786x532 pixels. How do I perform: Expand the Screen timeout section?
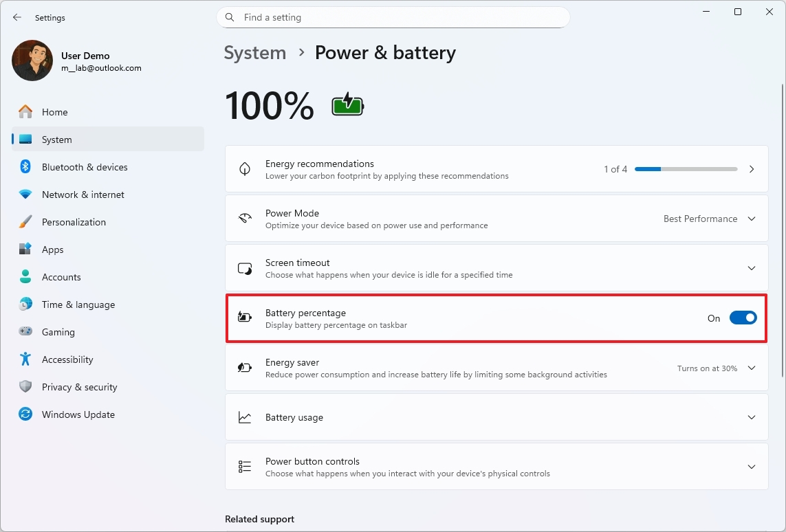tap(751, 268)
